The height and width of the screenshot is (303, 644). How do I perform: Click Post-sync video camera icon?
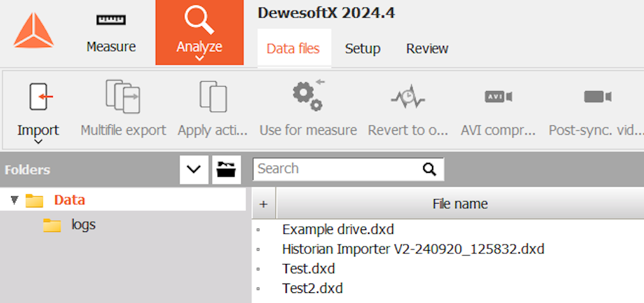[x=597, y=97]
